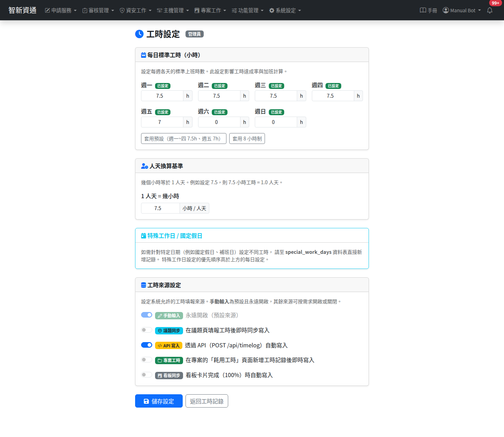
Task: Disable the API 寫入 switch
Action: click(x=147, y=345)
